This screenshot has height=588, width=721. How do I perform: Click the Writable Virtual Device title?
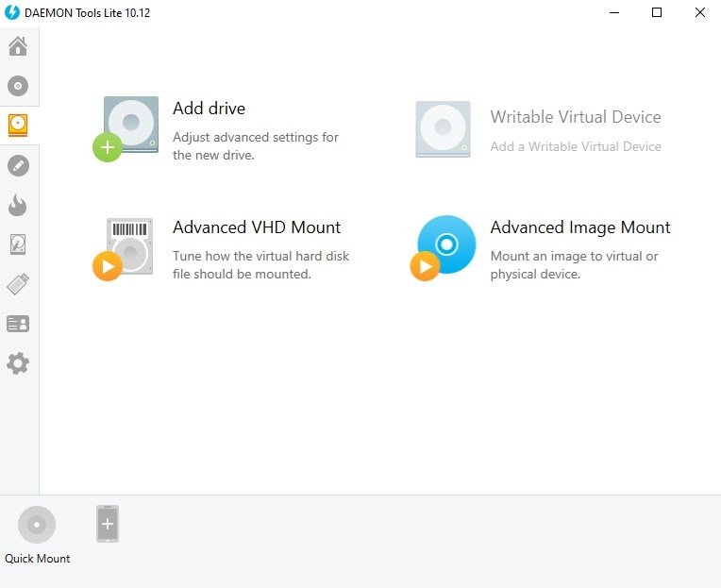576,117
